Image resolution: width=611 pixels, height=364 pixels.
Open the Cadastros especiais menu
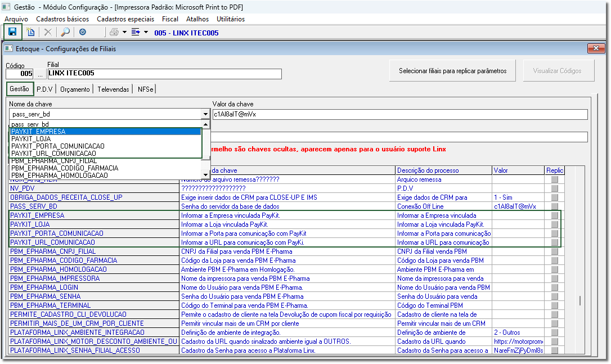click(125, 19)
